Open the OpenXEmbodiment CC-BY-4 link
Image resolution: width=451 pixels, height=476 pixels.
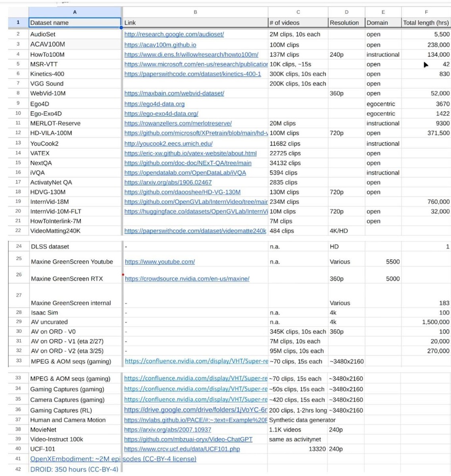113,459
